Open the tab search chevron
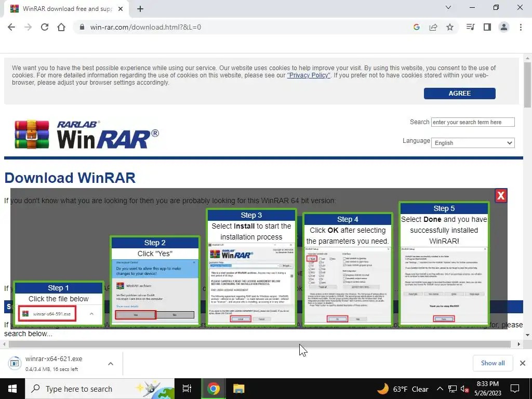 coord(448,7)
